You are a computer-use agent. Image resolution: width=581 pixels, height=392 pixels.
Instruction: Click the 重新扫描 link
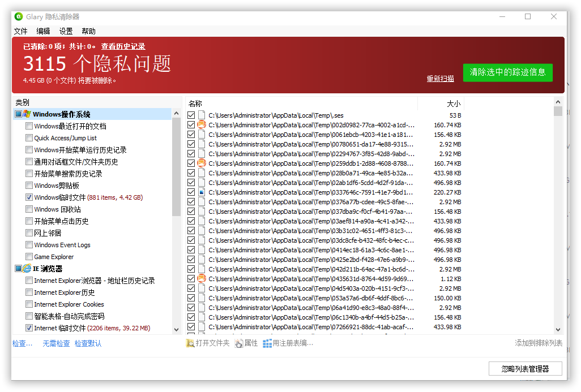(x=440, y=79)
